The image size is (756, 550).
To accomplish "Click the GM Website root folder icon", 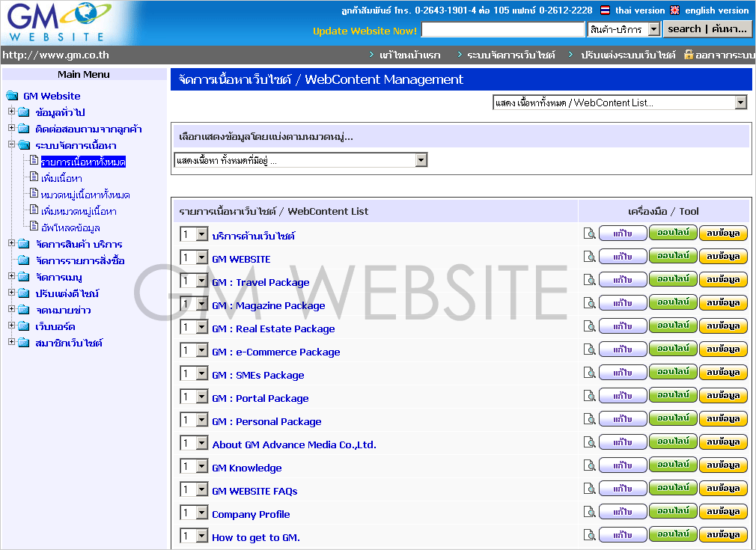I will point(13,96).
